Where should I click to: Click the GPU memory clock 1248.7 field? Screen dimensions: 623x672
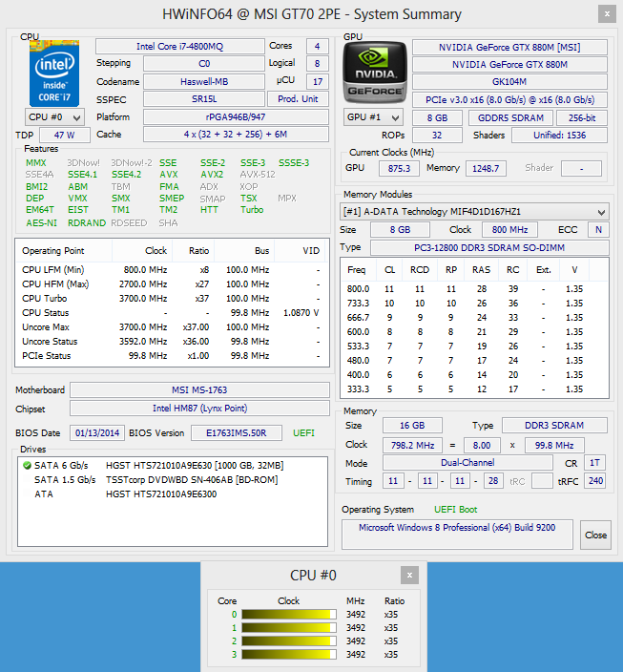(486, 168)
